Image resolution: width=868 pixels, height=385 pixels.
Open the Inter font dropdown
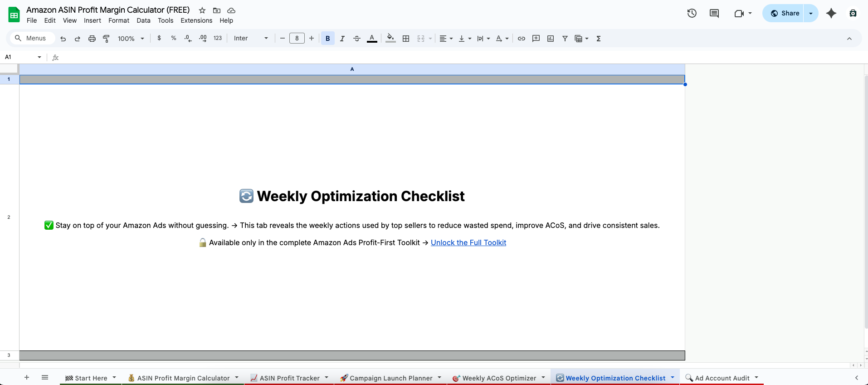coord(251,39)
